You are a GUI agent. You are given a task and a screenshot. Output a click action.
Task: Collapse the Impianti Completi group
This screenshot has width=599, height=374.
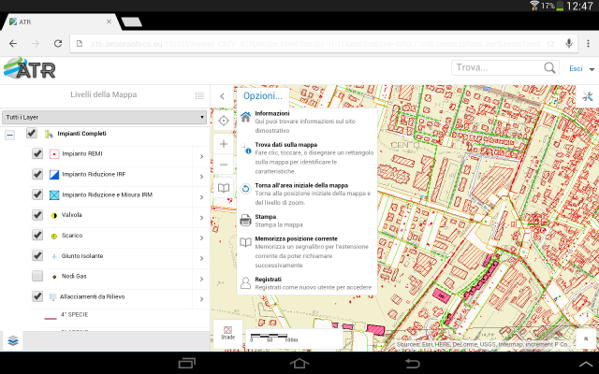(x=10, y=134)
